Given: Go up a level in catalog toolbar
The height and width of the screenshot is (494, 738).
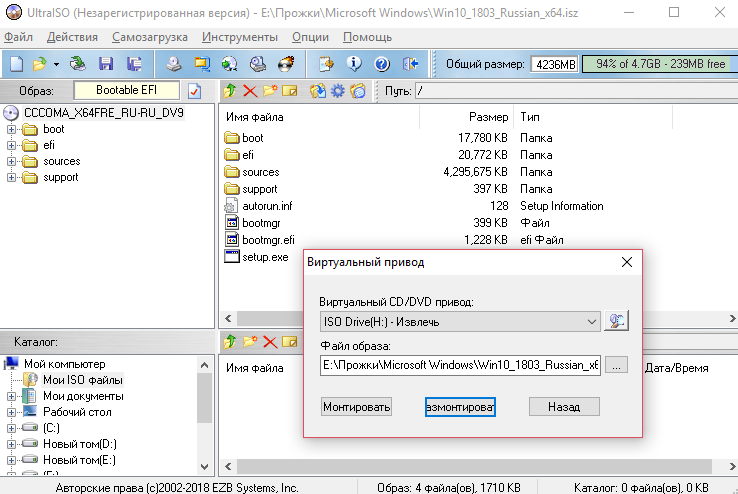Looking at the screenshot, I should click(x=230, y=342).
